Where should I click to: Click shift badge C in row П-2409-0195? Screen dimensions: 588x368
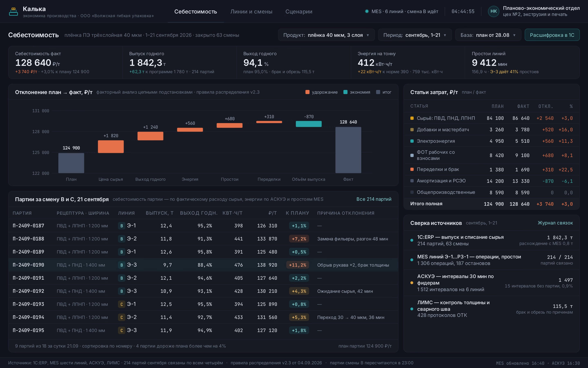pos(121,330)
